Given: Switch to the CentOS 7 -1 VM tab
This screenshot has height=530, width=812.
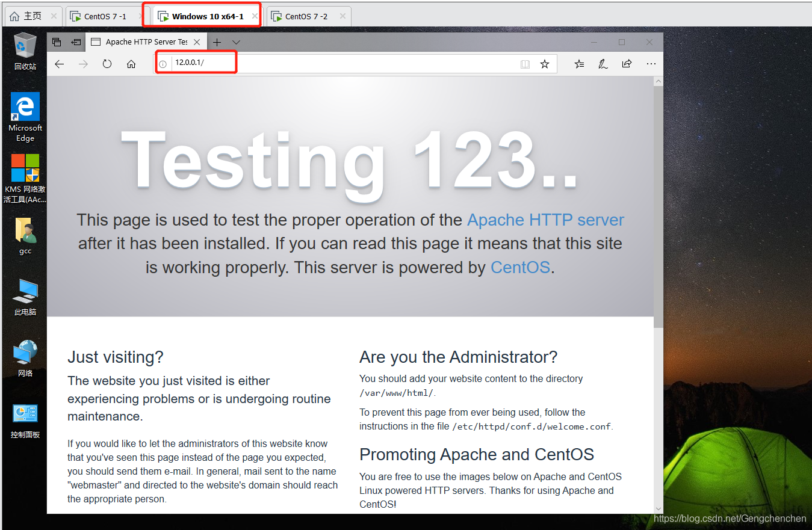Looking at the screenshot, I should pyautogui.click(x=105, y=16).
